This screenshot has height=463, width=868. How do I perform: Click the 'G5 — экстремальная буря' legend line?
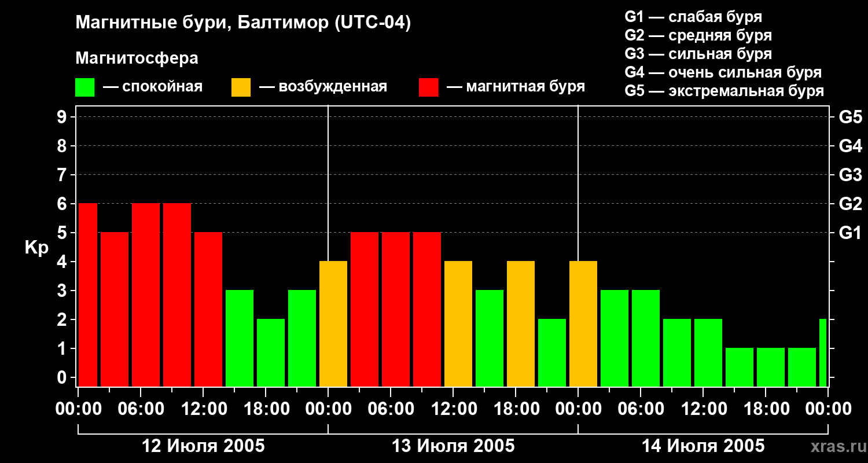coord(724,91)
